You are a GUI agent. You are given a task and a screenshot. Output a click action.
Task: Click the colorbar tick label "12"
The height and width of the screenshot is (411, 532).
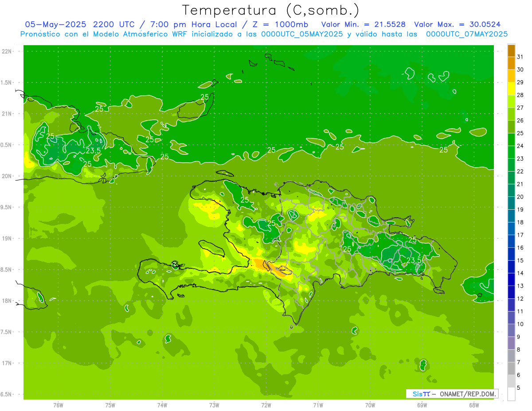[x=520, y=298]
